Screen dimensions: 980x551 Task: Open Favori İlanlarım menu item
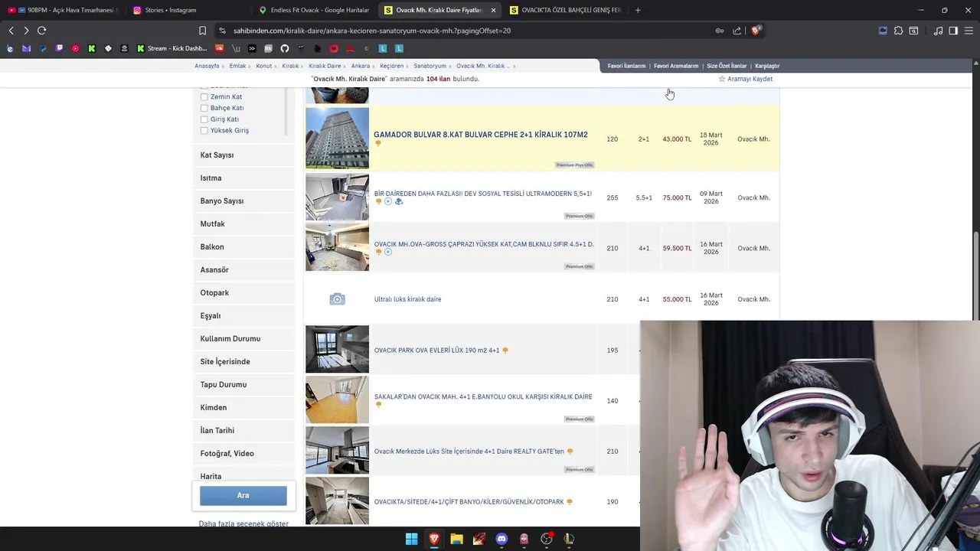tap(626, 66)
